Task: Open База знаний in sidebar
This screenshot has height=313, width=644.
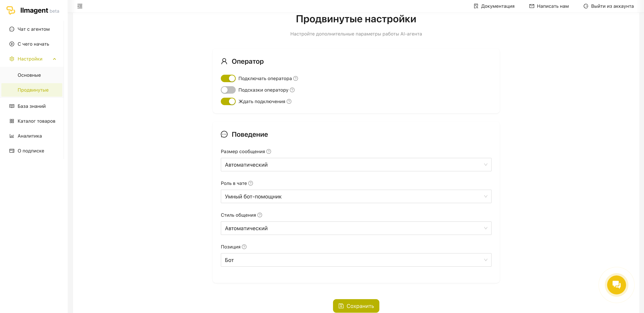Action: pos(31,106)
